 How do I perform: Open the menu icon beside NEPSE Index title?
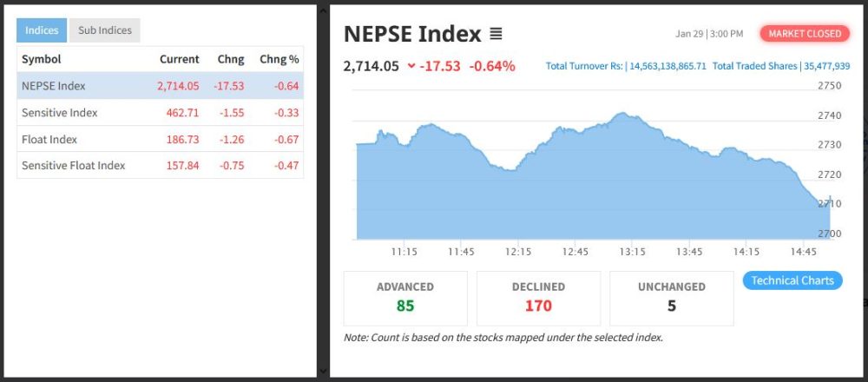(x=496, y=35)
